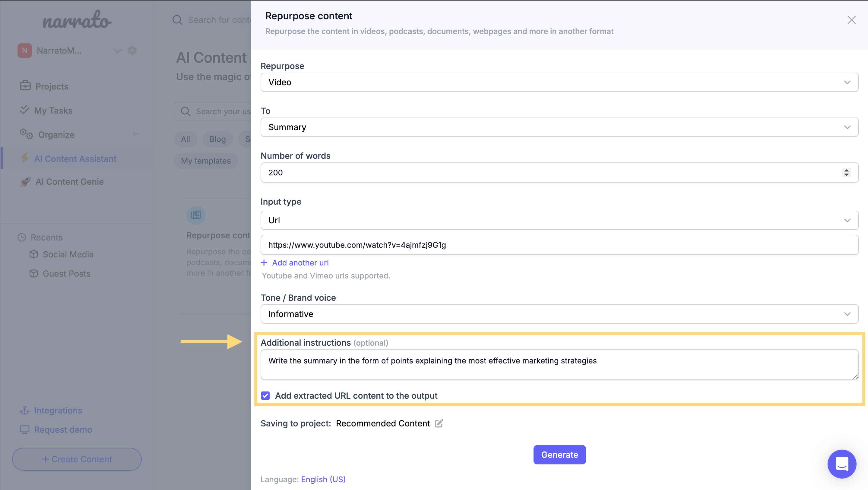The image size is (868, 490).
Task: Click the Integrations anchor icon
Action: 25,410
